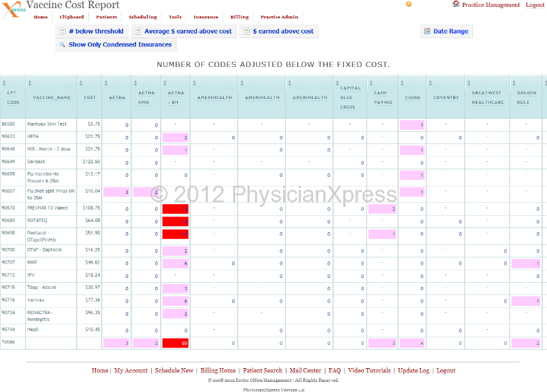Sort by the Cash Paying column header
This screenshot has height=392, width=547.
[383, 97]
